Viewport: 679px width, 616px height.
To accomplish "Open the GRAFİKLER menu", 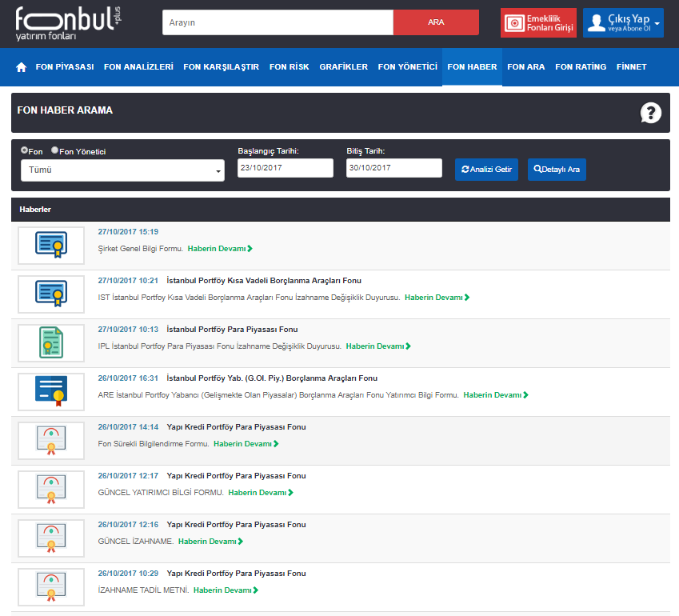I will pyautogui.click(x=344, y=67).
